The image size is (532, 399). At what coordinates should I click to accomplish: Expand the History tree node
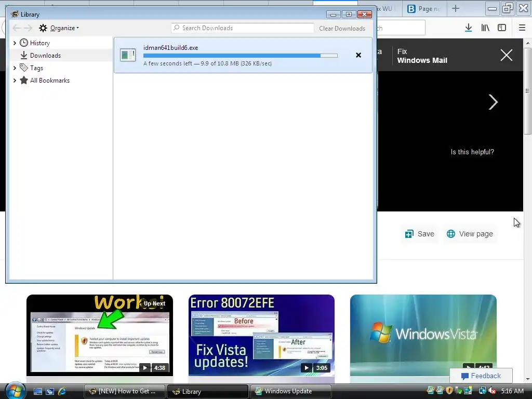point(15,43)
